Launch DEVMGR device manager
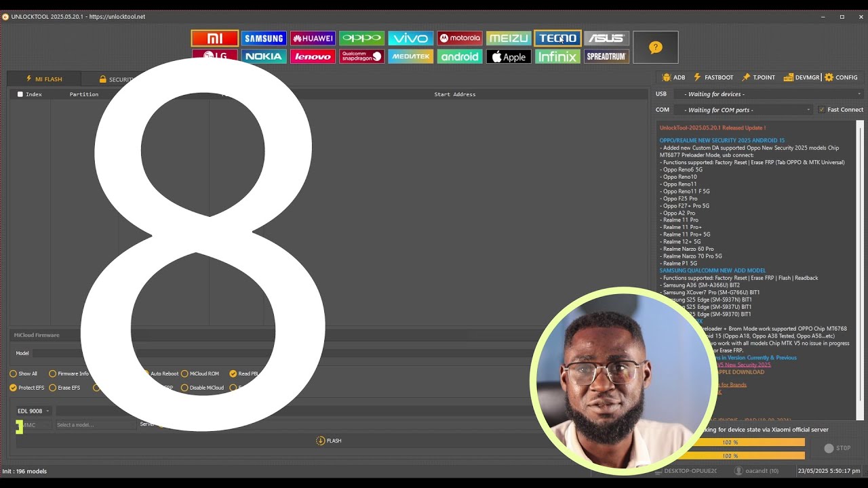The height and width of the screenshot is (488, 868). pyautogui.click(x=802, y=77)
